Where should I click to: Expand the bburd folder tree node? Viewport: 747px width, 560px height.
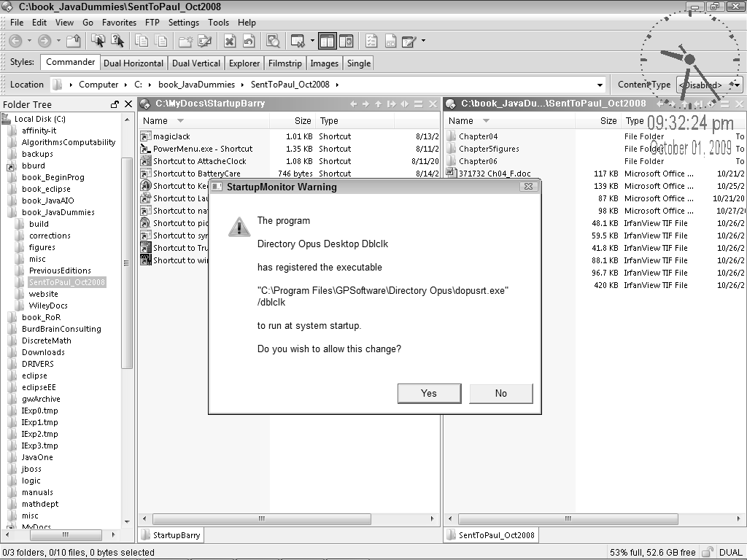tap(10, 167)
